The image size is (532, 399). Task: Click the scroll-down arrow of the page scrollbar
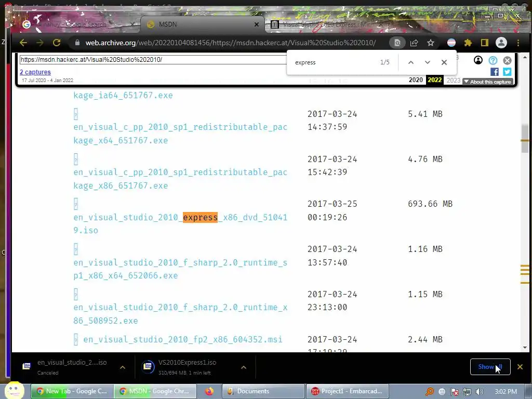point(525,348)
